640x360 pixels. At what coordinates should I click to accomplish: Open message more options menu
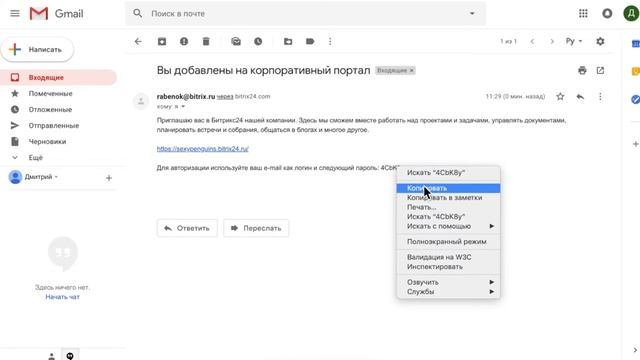click(600, 97)
